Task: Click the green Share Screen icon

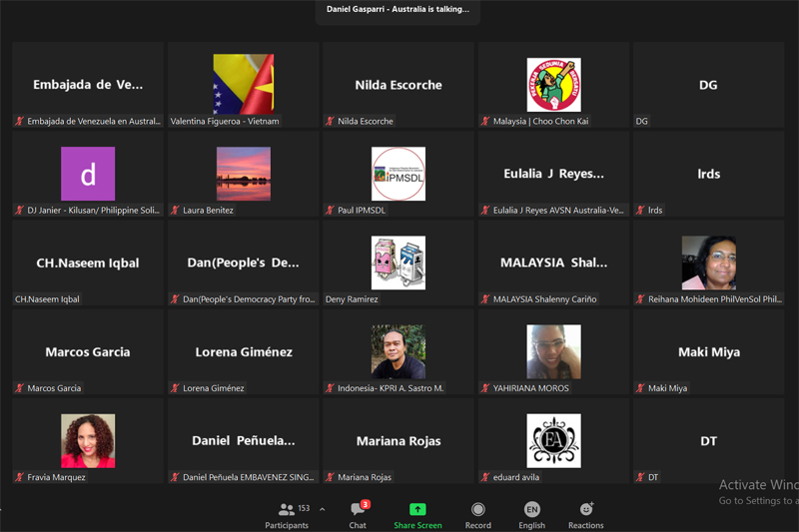Action: pyautogui.click(x=417, y=510)
